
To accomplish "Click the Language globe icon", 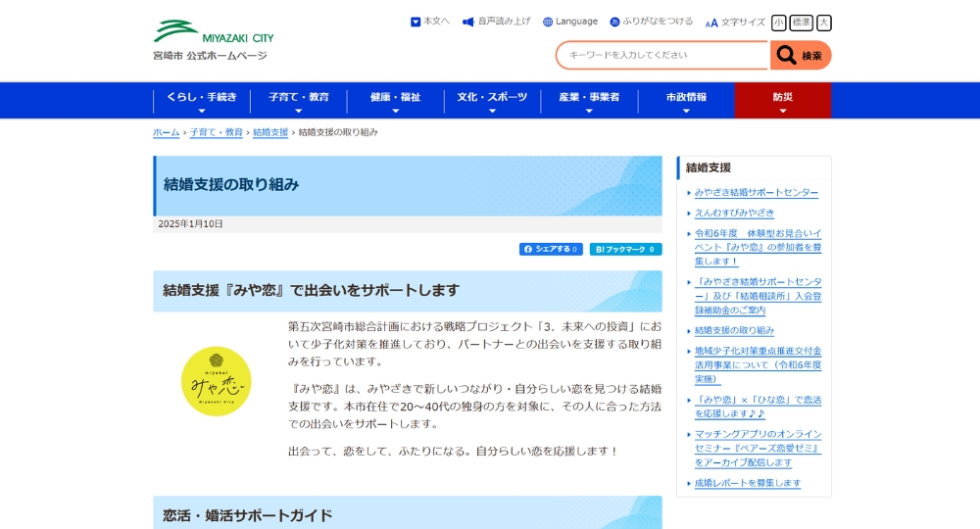I will (x=548, y=22).
